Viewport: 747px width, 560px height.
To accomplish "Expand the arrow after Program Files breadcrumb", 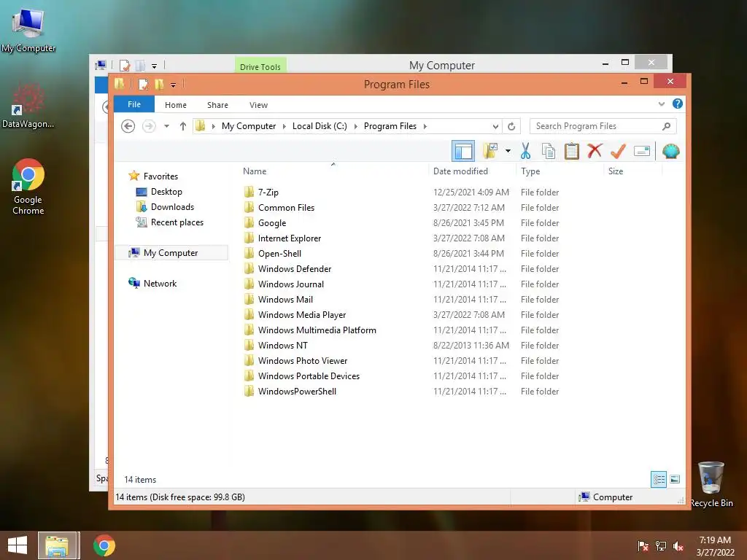I will (425, 126).
